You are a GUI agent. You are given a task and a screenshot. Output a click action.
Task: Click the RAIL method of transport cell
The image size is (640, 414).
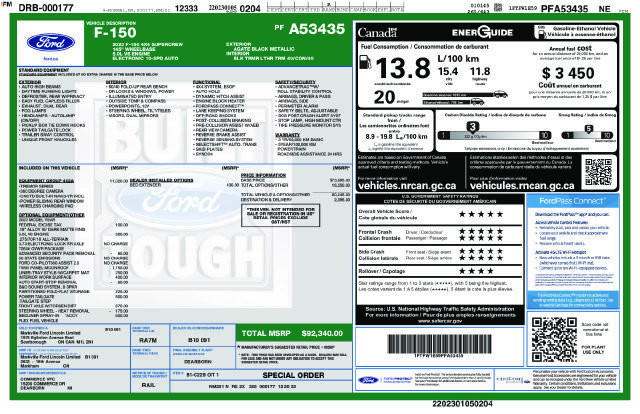(x=150, y=382)
